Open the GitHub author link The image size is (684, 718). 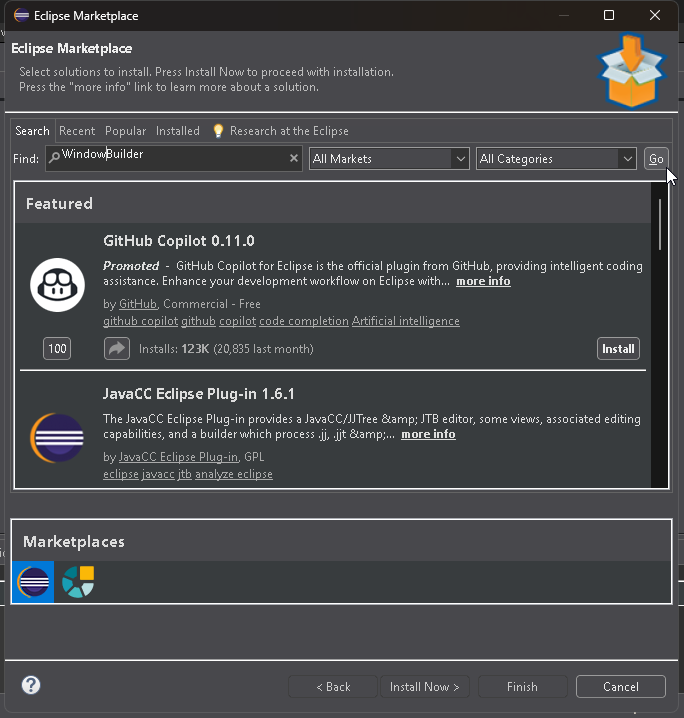click(138, 304)
